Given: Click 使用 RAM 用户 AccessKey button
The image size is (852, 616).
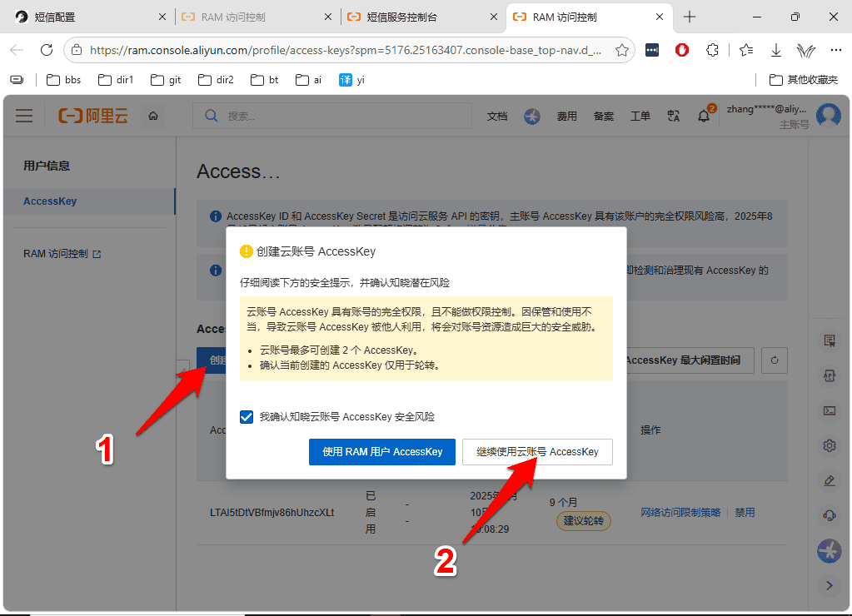Looking at the screenshot, I should (382, 452).
